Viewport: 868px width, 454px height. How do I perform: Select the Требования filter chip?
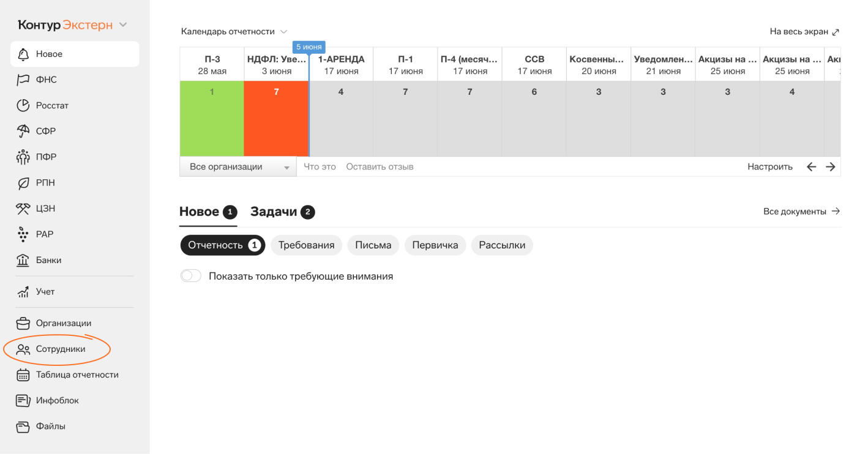(x=307, y=245)
